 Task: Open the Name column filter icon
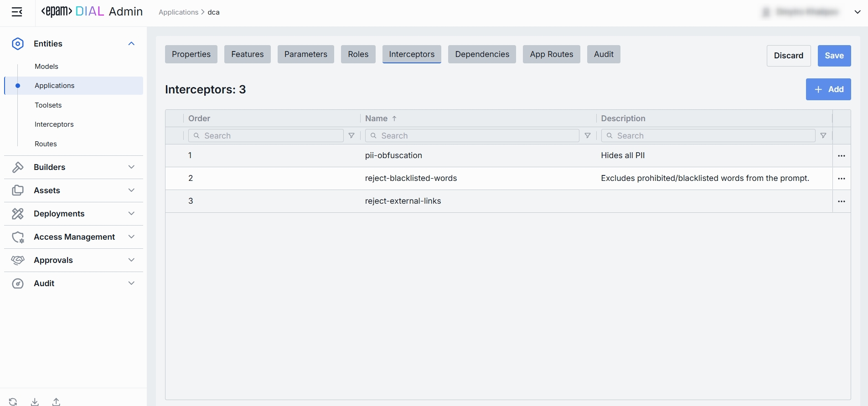point(588,136)
